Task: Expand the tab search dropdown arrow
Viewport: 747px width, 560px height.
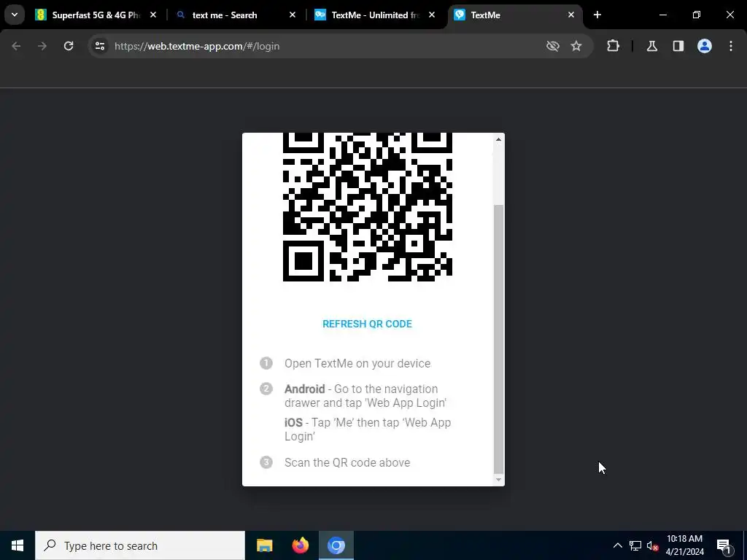Action: [15, 15]
